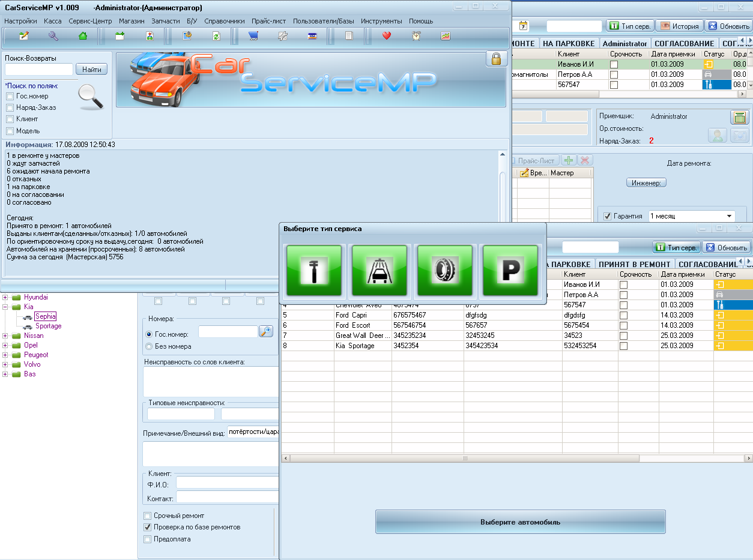
Task: Open the Магазин menu
Action: coord(132,21)
